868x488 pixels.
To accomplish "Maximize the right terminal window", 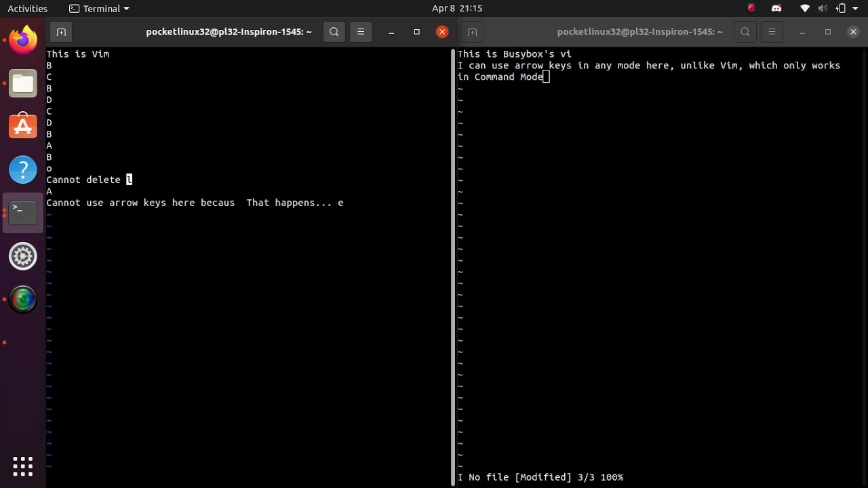I will point(828,32).
